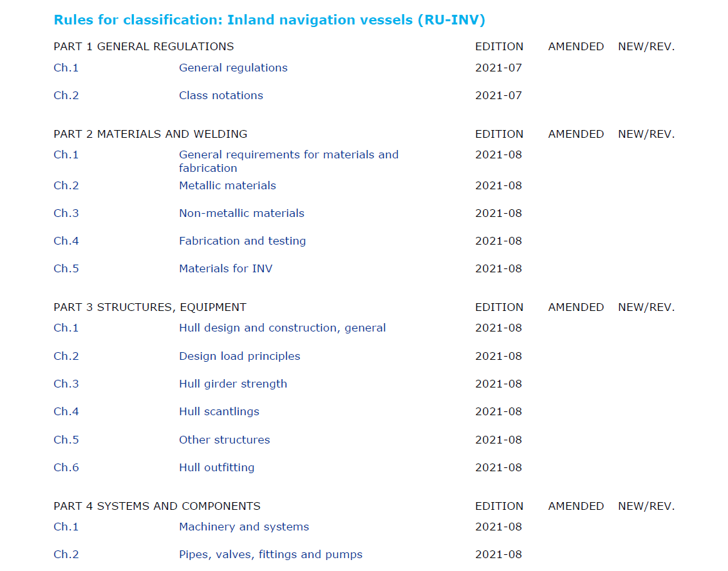This screenshot has width=728, height=571.
Task: Click Ch.5 beside Materials for INV
Action: click(x=66, y=268)
